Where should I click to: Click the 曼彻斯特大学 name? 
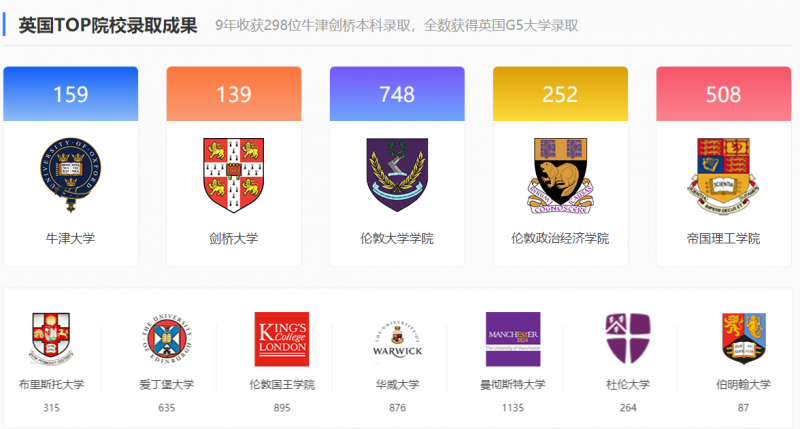click(x=513, y=385)
